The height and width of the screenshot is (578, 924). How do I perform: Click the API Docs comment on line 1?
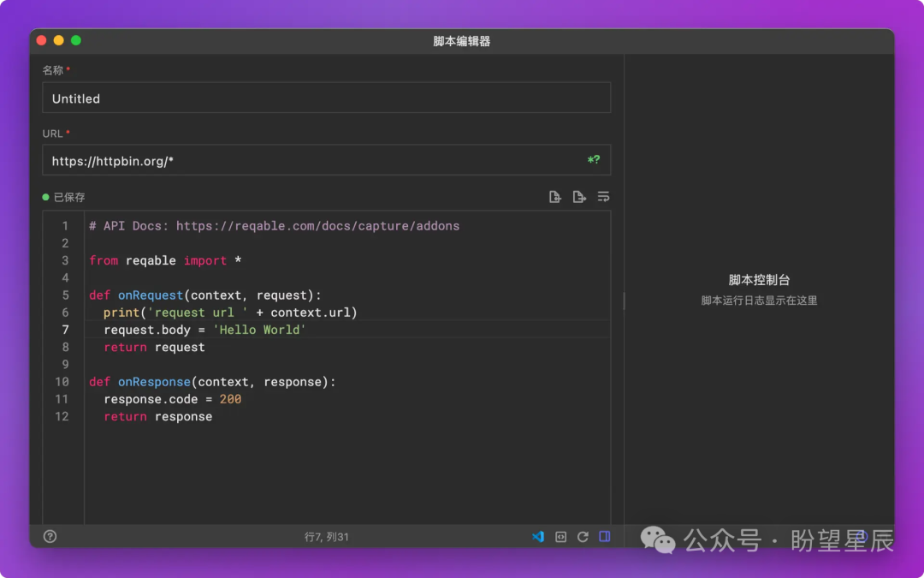274,226
